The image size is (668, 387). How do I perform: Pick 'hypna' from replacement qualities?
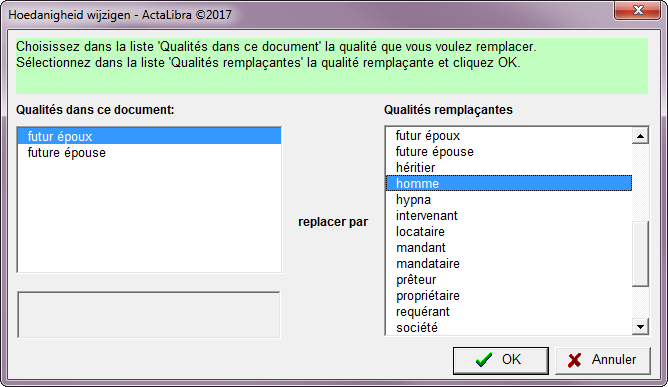[509, 199]
